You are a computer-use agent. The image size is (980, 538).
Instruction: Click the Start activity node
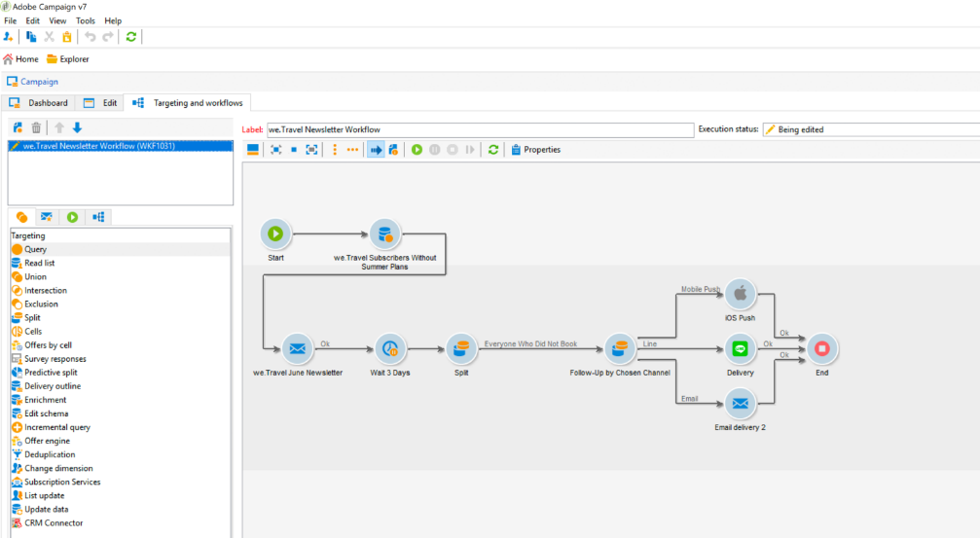(275, 233)
